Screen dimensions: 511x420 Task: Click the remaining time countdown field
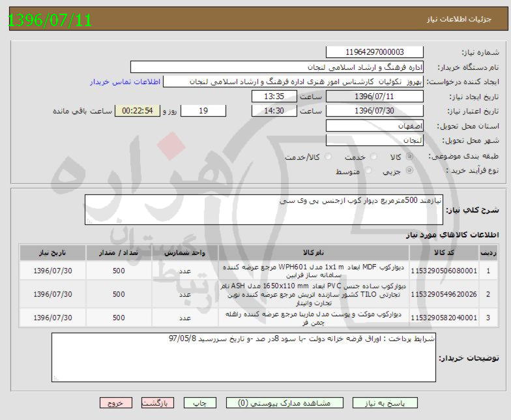[137, 111]
